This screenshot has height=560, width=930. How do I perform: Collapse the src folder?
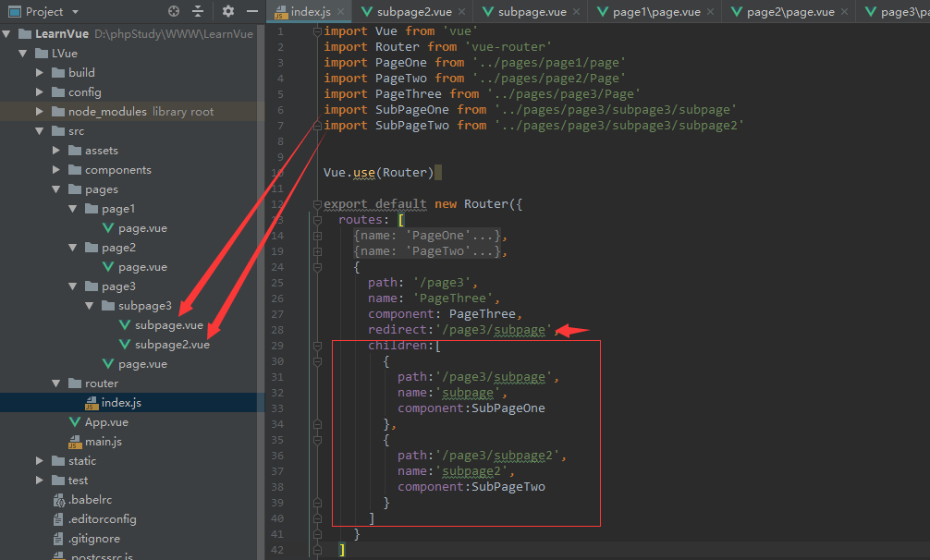point(40,131)
